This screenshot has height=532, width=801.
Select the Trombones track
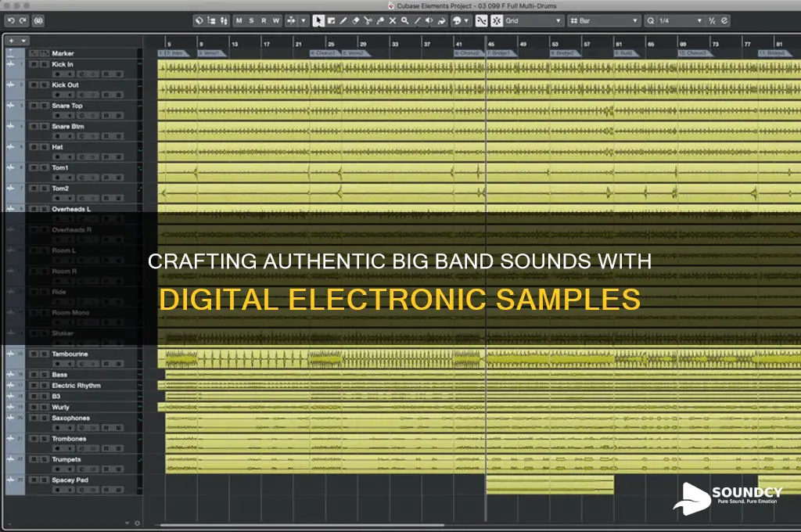[69, 438]
